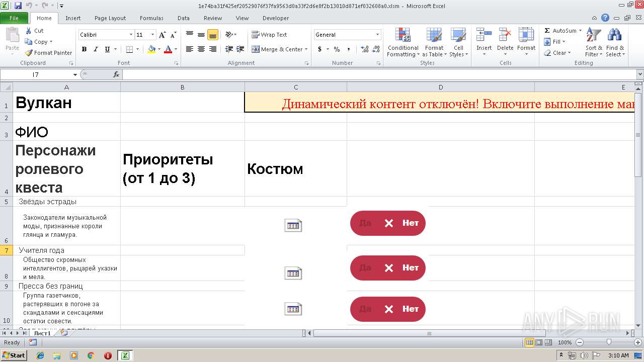This screenshot has width=644, height=362.
Task: Click the Да/Нет toggle in row 6
Action: coord(388,223)
